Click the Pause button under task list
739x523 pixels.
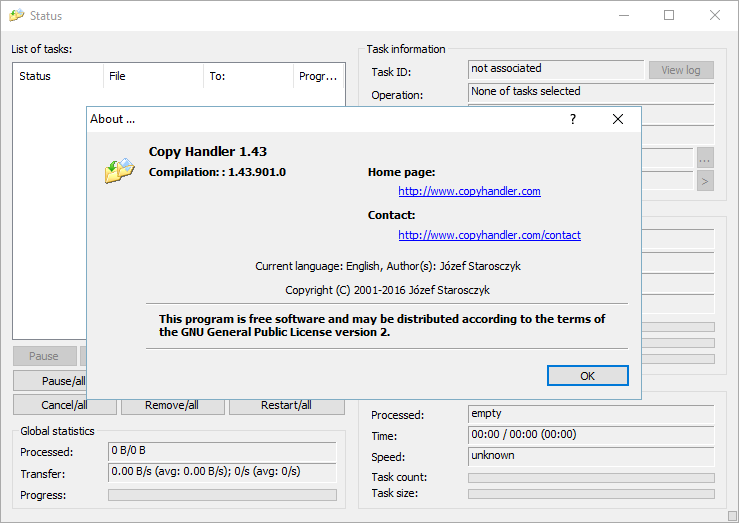[44, 356]
